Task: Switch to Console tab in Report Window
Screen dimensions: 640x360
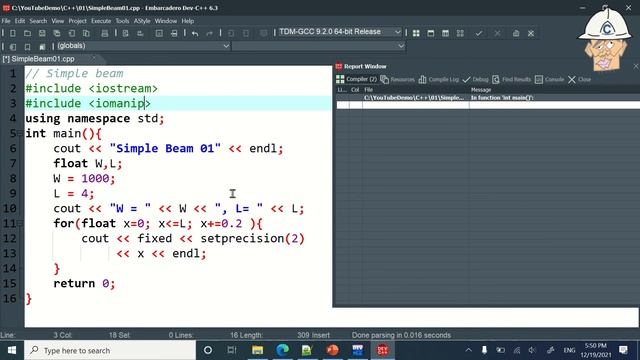Action: pos(549,79)
